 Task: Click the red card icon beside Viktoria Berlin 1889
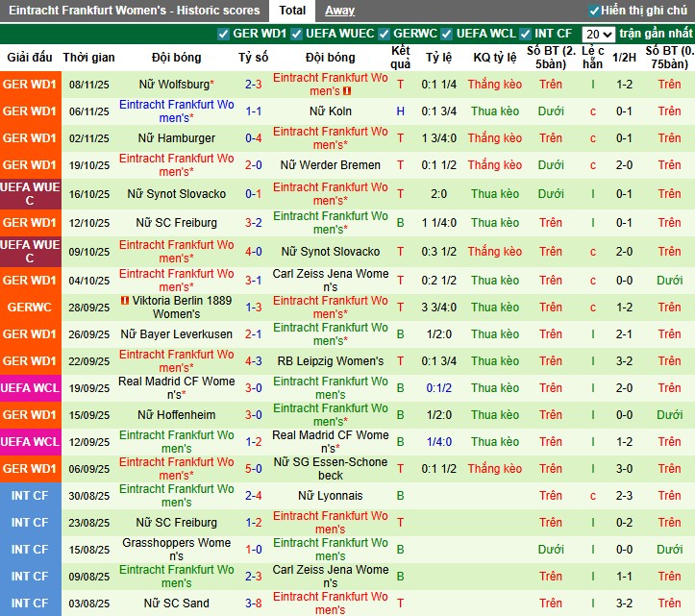coord(125,300)
